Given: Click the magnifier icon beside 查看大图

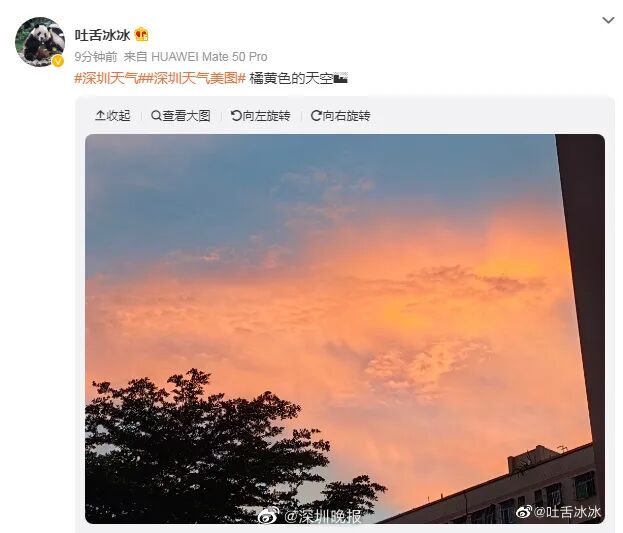Looking at the screenshot, I should tap(156, 116).
